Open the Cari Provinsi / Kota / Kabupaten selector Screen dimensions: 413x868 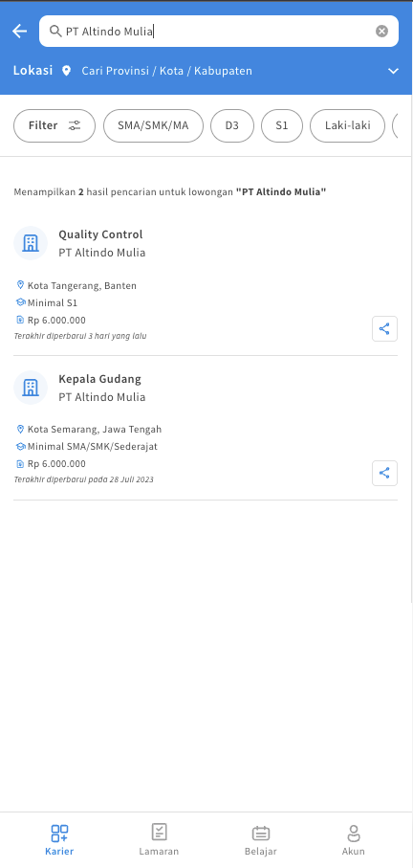(167, 71)
